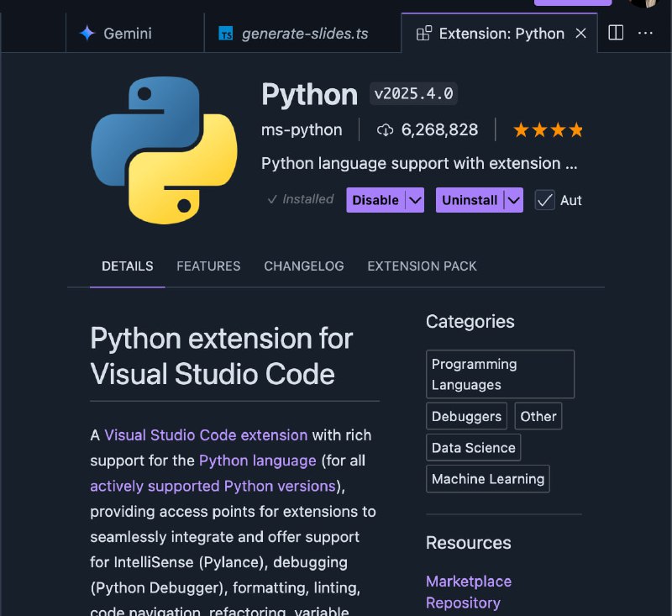Click the Machine Learning category tag
Image resolution: width=672 pixels, height=616 pixels.
[x=488, y=479]
